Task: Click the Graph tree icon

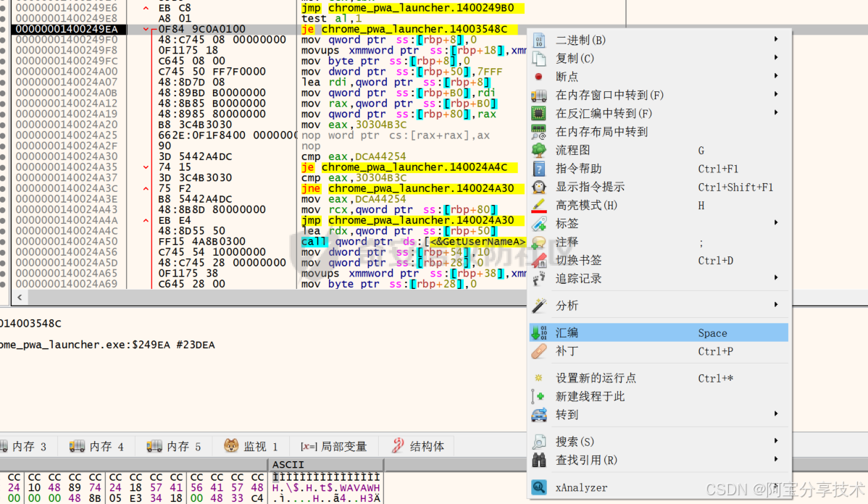Action: [x=538, y=150]
